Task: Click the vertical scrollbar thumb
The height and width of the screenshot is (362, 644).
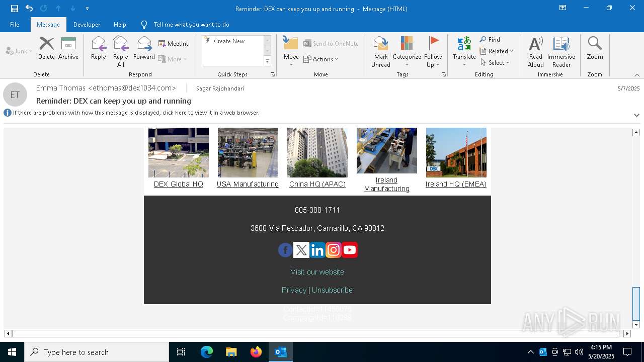Action: 636,303
